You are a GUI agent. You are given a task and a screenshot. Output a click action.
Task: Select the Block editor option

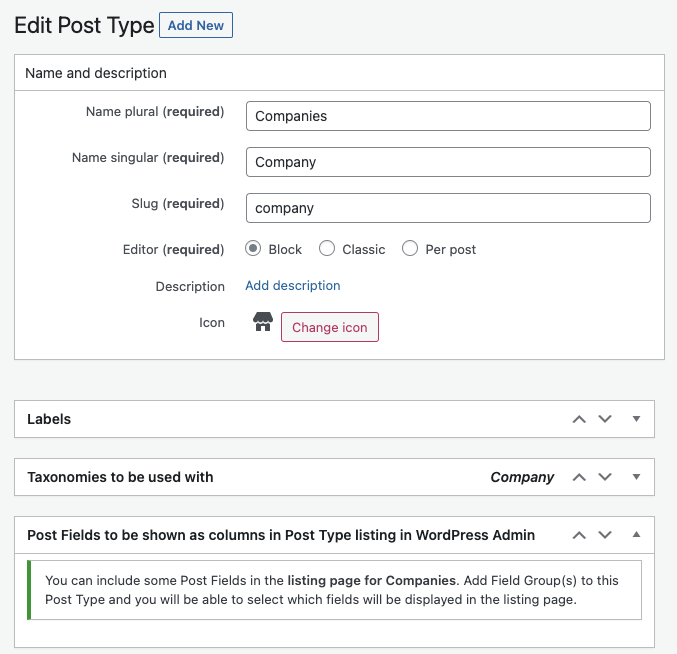point(253,249)
